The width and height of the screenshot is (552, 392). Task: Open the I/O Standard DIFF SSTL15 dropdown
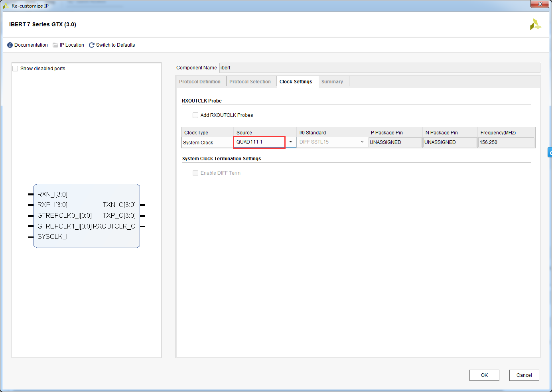tap(332, 142)
